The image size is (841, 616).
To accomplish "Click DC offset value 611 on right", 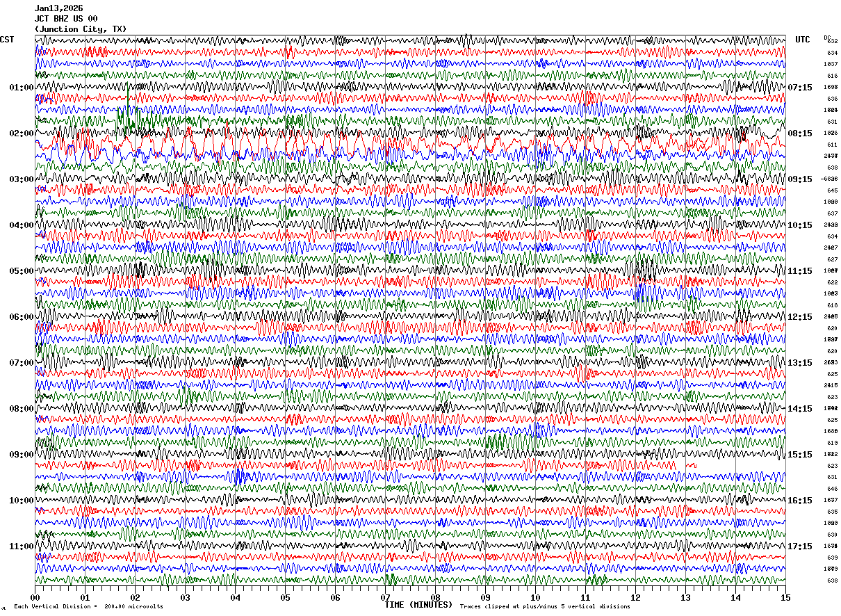I will (832, 145).
